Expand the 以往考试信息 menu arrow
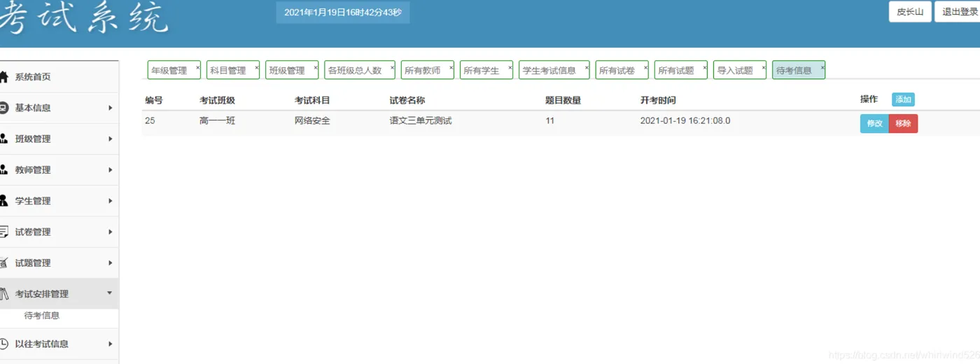This screenshot has width=980, height=364. (x=111, y=344)
